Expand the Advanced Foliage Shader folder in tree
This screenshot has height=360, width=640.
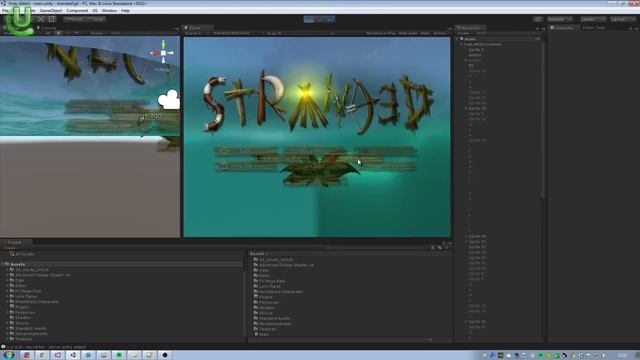click(7, 275)
